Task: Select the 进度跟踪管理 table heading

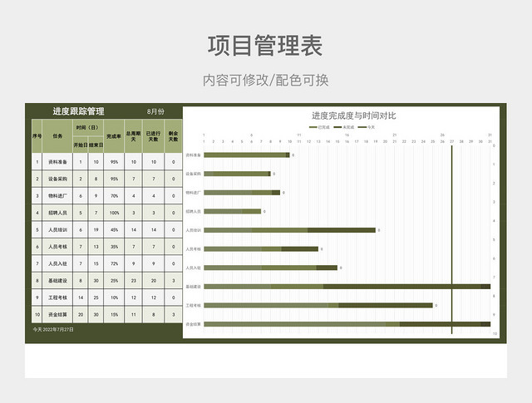Action: click(78, 111)
